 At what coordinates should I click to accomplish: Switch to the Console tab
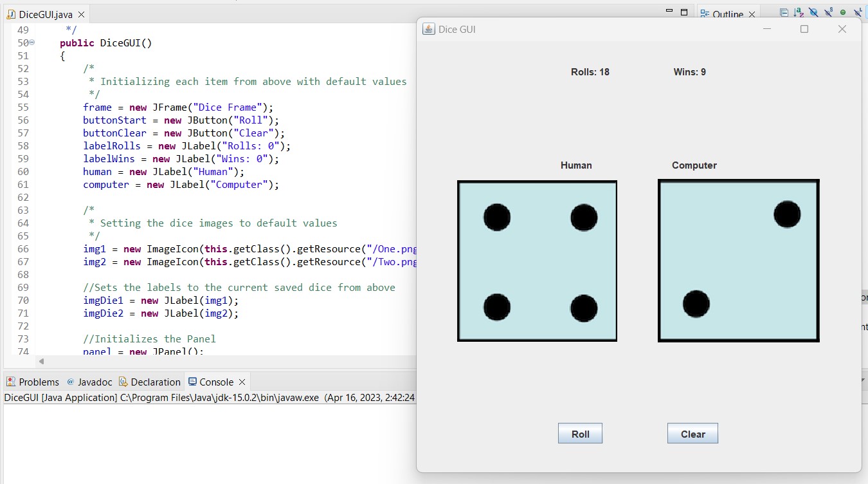click(x=216, y=382)
